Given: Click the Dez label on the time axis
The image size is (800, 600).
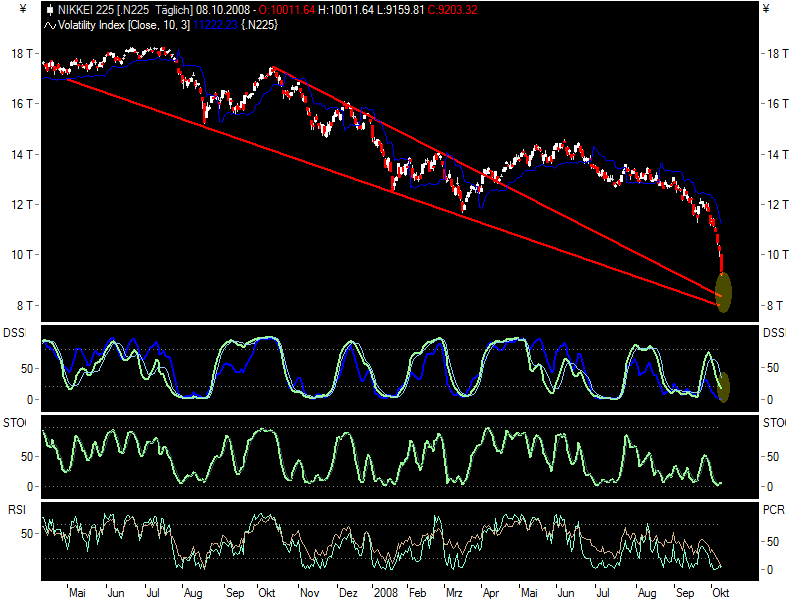Looking at the screenshot, I should 348,593.
